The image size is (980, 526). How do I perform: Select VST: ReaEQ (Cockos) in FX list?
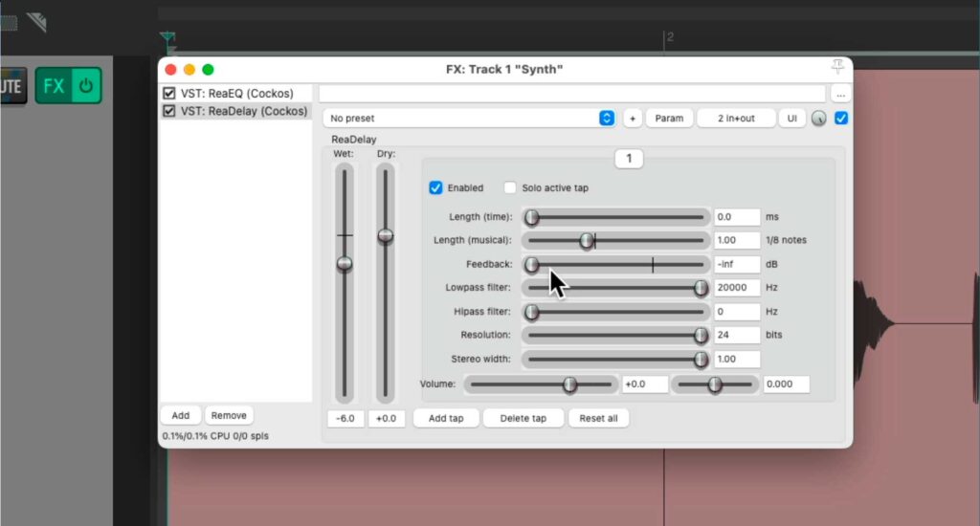(x=237, y=93)
